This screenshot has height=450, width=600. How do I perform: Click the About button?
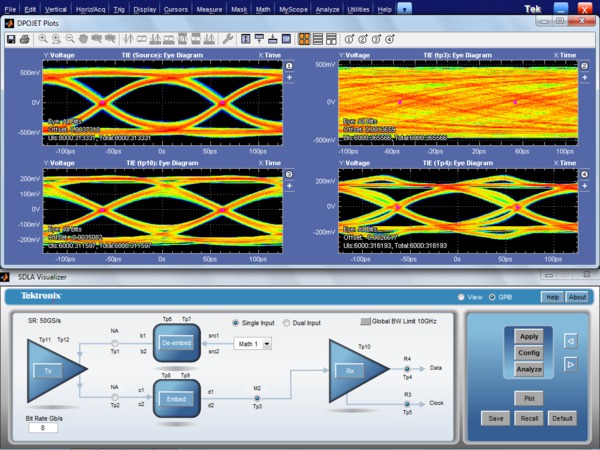[x=577, y=297]
